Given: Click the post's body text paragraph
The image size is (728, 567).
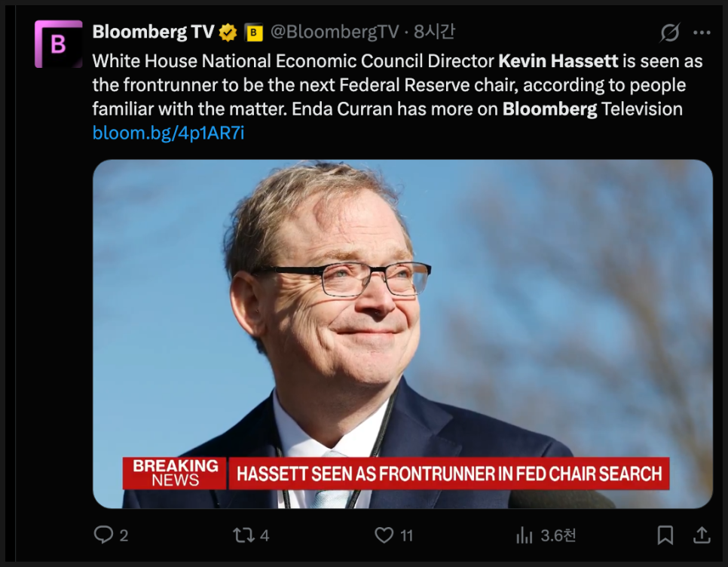Looking at the screenshot, I should (389, 84).
